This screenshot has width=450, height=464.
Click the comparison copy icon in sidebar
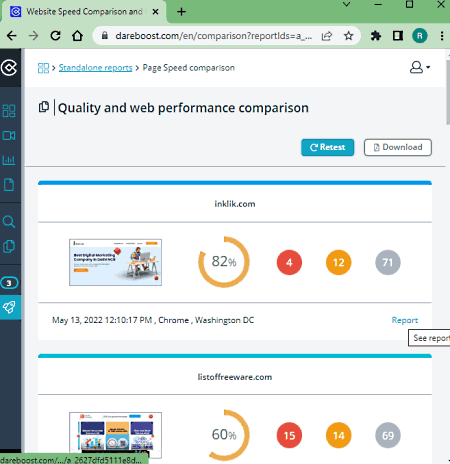pyautogui.click(x=9, y=246)
